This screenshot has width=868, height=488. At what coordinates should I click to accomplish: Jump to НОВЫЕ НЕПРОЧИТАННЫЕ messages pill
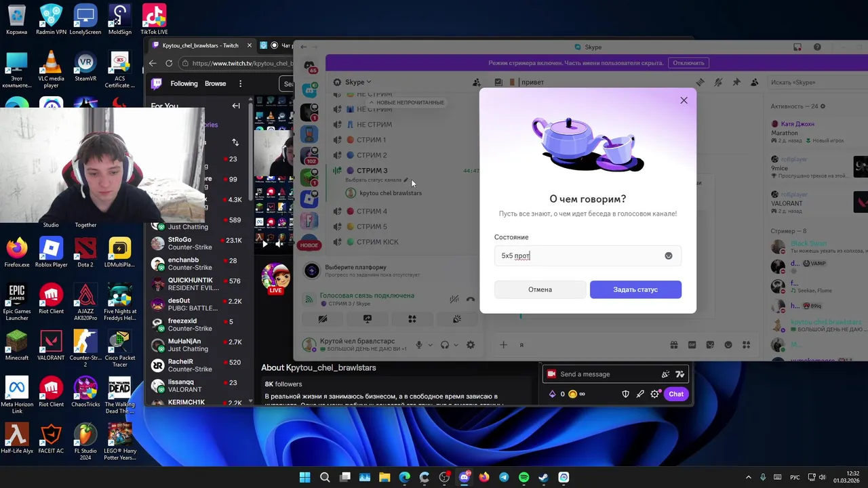[x=406, y=102]
